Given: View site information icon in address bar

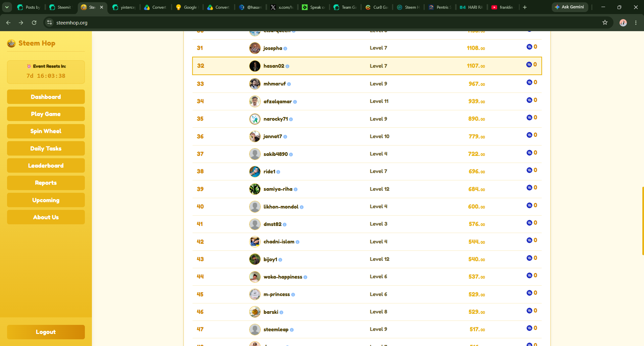Looking at the screenshot, I should tap(49, 22).
